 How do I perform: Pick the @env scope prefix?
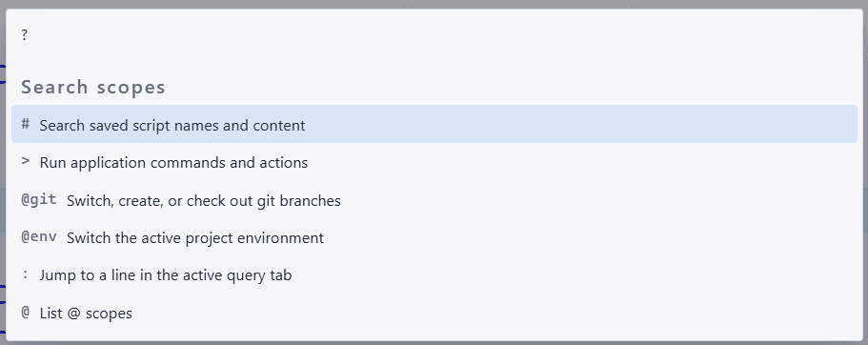click(39, 237)
